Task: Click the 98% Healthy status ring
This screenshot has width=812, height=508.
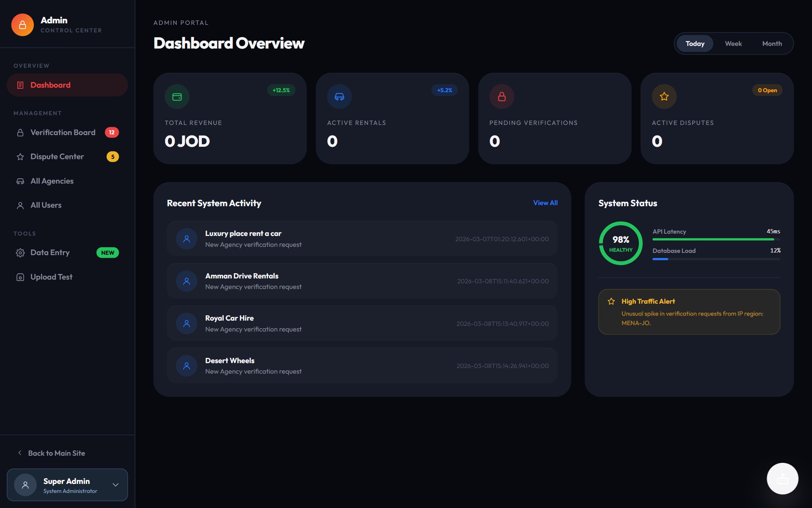Action: coord(621,243)
